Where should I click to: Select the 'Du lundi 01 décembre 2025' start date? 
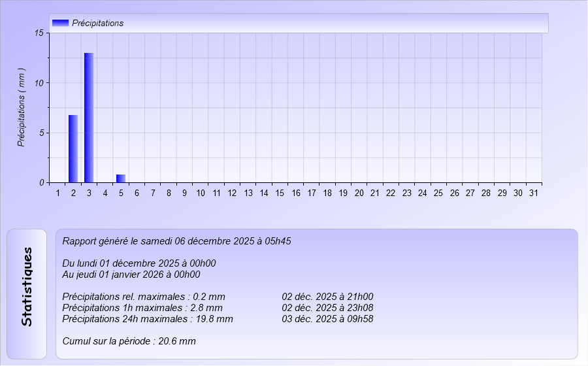click(139, 263)
